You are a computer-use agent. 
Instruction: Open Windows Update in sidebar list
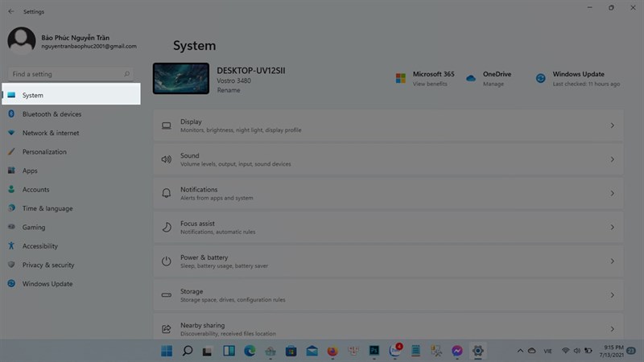coord(47,284)
